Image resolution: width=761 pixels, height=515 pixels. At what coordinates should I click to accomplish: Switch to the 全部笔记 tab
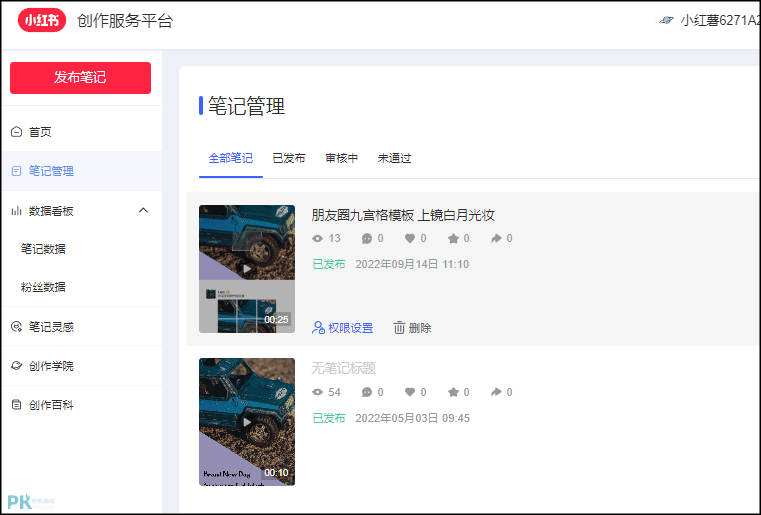click(231, 158)
